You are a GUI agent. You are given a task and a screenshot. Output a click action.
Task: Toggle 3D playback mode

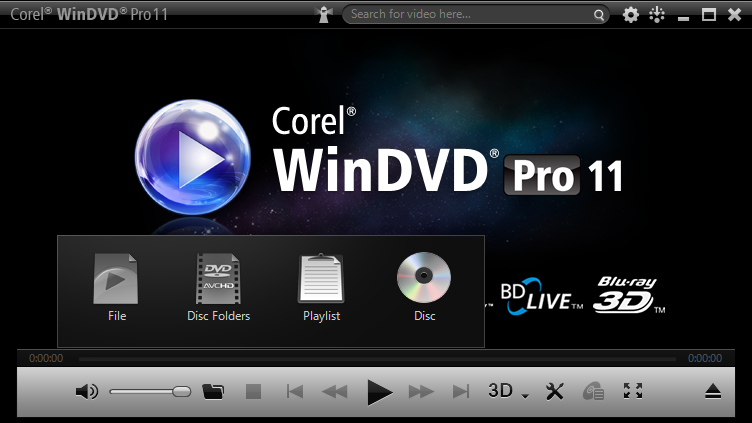click(501, 391)
